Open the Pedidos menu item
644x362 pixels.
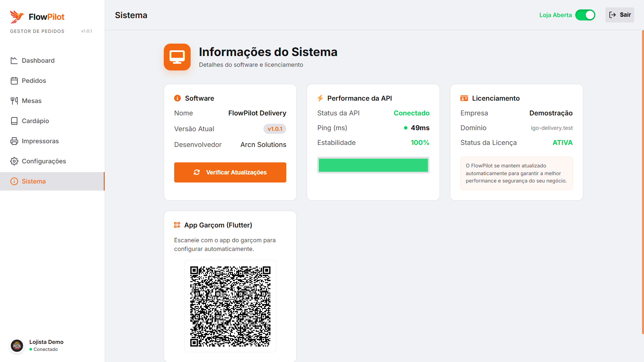coord(34,81)
